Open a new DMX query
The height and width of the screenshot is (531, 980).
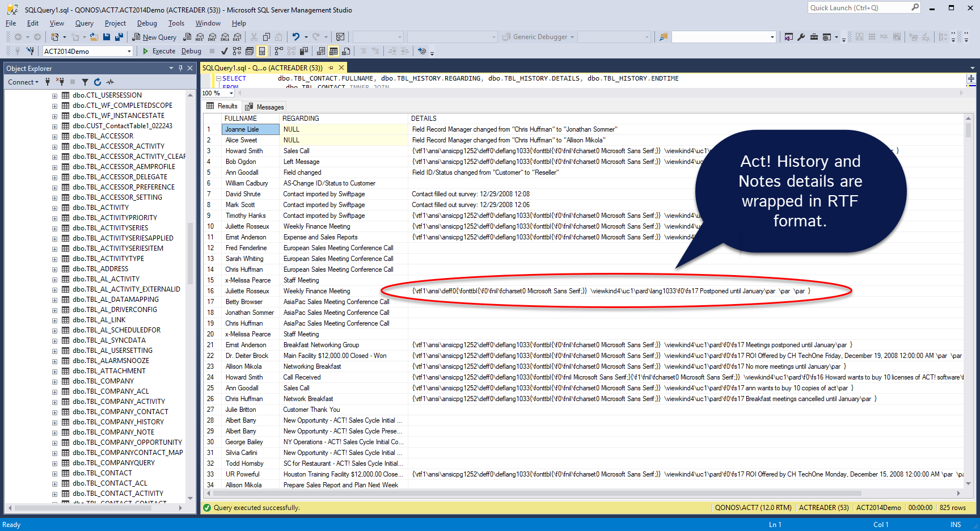point(212,37)
